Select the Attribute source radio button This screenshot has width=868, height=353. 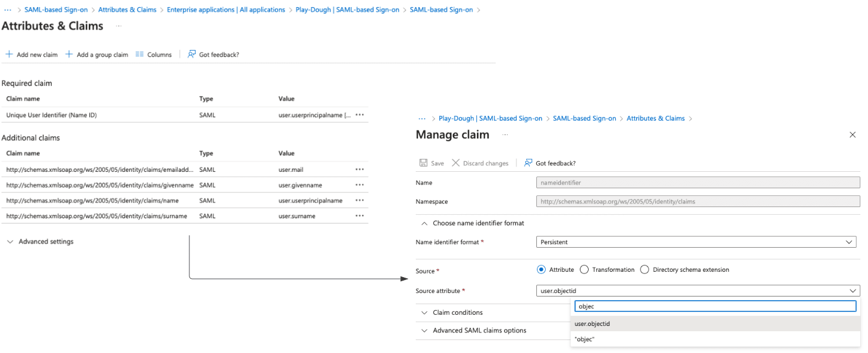[x=541, y=269]
